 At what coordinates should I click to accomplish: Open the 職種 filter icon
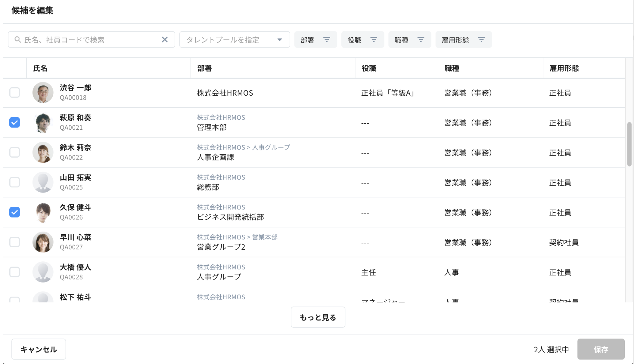point(421,39)
